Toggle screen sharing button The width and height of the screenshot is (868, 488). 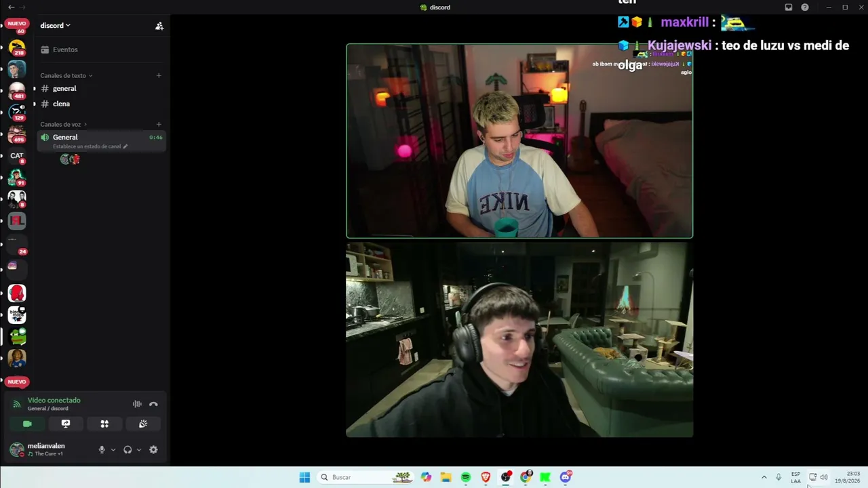[66, 424]
